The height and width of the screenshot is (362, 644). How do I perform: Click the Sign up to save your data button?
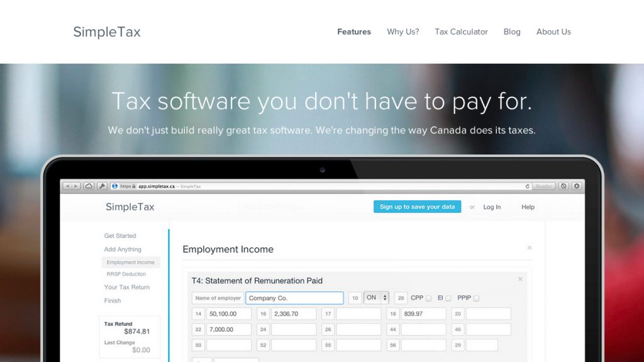point(417,206)
